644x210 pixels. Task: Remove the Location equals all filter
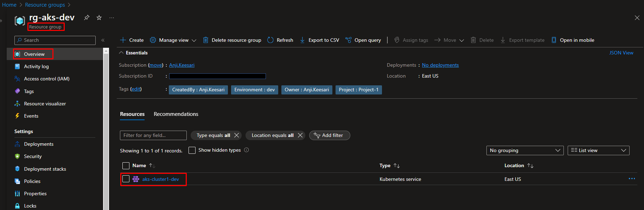pyautogui.click(x=300, y=135)
